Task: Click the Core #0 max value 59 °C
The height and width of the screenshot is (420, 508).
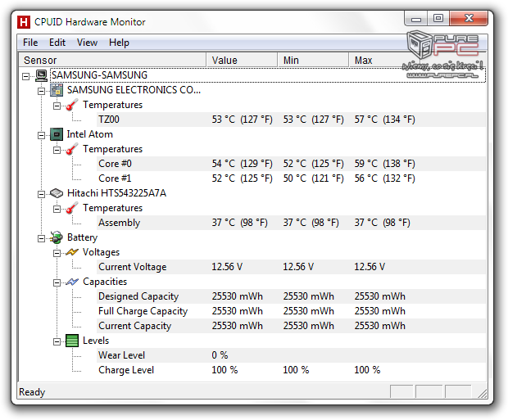Action: point(384,164)
